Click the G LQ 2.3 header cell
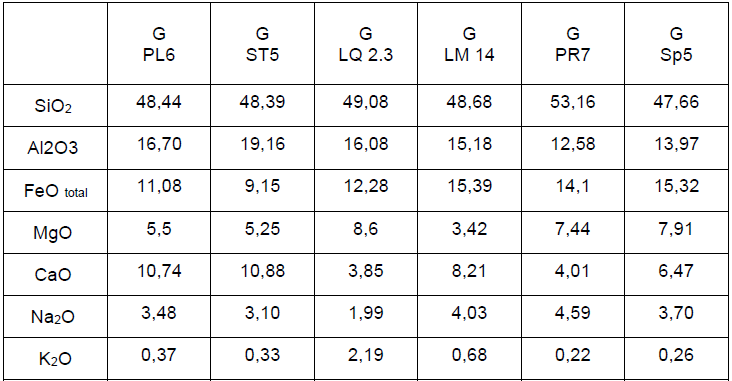 (x=366, y=43)
